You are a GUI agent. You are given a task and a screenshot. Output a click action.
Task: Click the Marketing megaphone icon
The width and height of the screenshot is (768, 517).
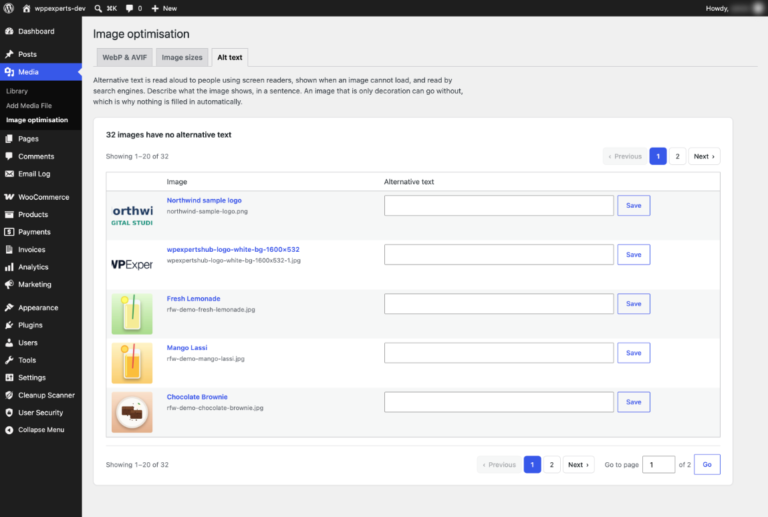pos(9,284)
